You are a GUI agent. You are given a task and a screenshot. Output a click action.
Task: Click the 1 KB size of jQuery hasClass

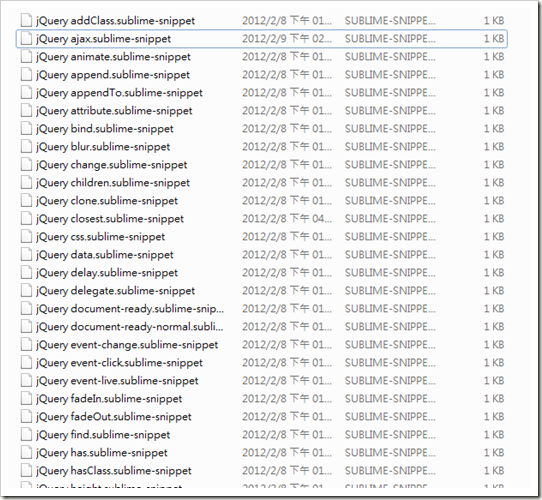(x=494, y=470)
